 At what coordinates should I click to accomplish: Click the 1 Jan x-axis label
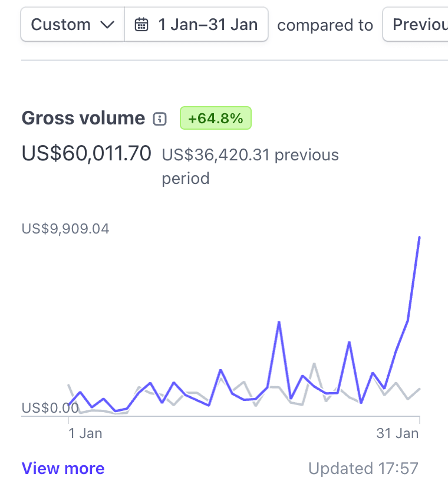(x=85, y=433)
